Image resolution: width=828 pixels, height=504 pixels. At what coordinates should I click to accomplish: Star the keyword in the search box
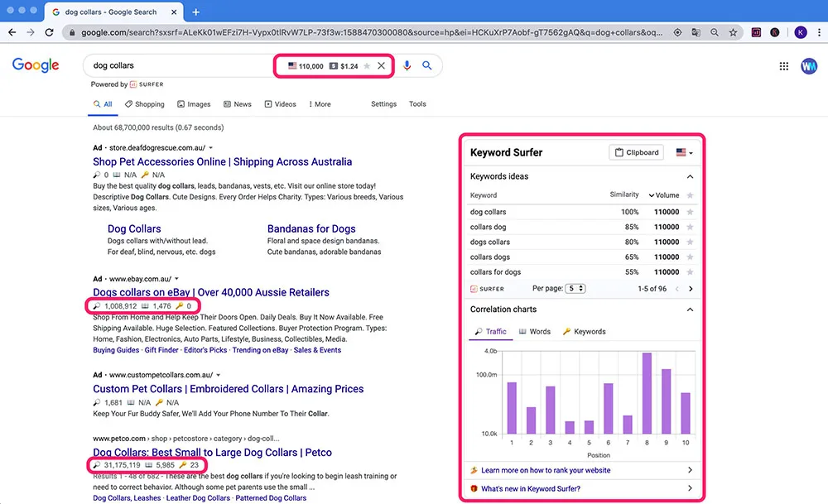click(x=367, y=66)
